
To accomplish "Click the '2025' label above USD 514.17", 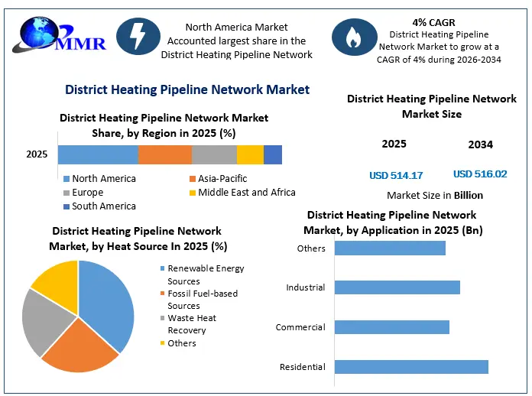I will (x=394, y=144).
